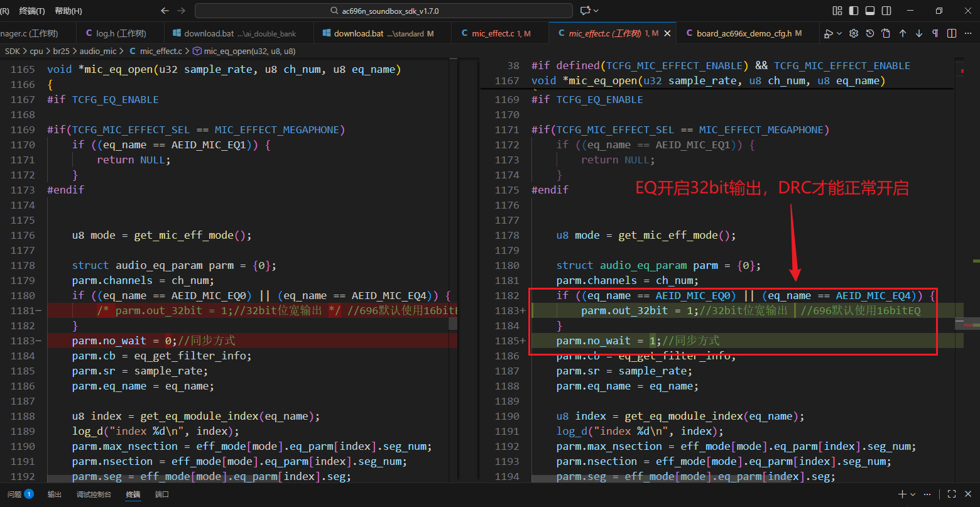Screen dimensions: 980x507
Task: Run or debug the current file
Action: click(x=829, y=33)
